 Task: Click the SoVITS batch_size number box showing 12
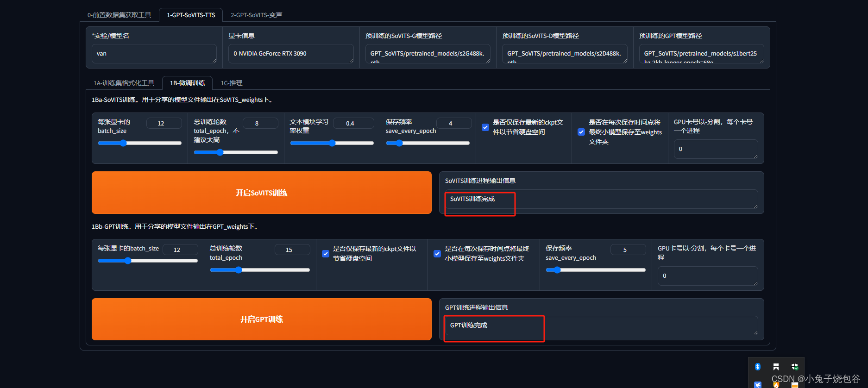(x=164, y=123)
